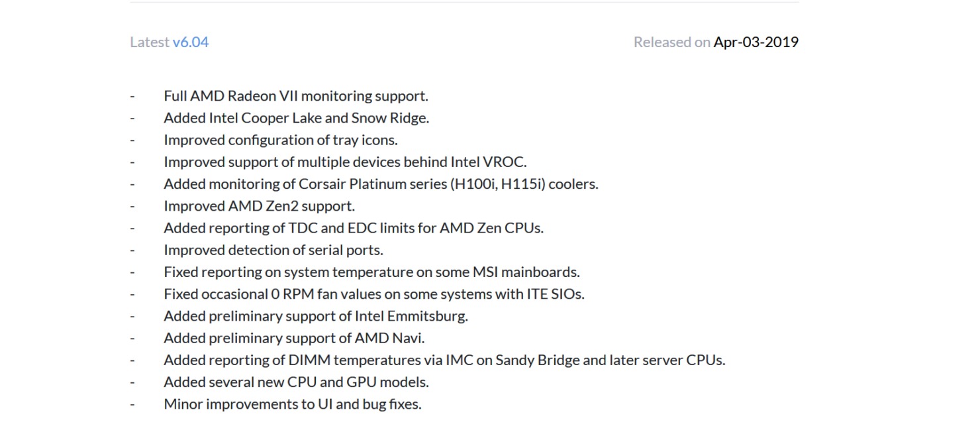Click the MSI mainboards system temperature fix

pyautogui.click(x=371, y=272)
